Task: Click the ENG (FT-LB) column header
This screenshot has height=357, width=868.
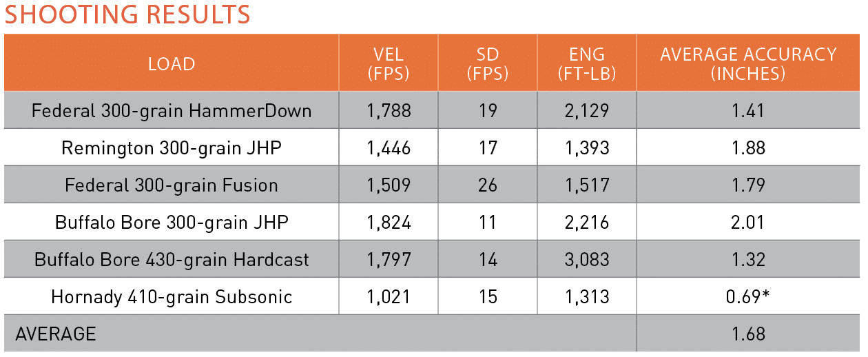Action: [586, 64]
